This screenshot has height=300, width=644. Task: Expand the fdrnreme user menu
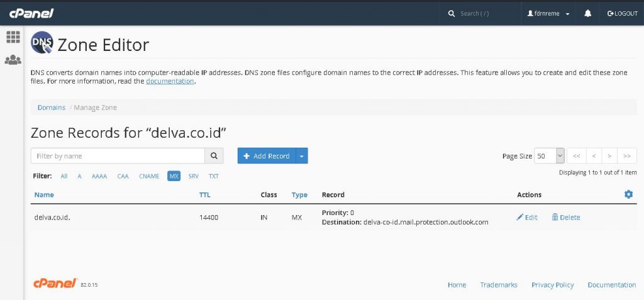(x=548, y=13)
